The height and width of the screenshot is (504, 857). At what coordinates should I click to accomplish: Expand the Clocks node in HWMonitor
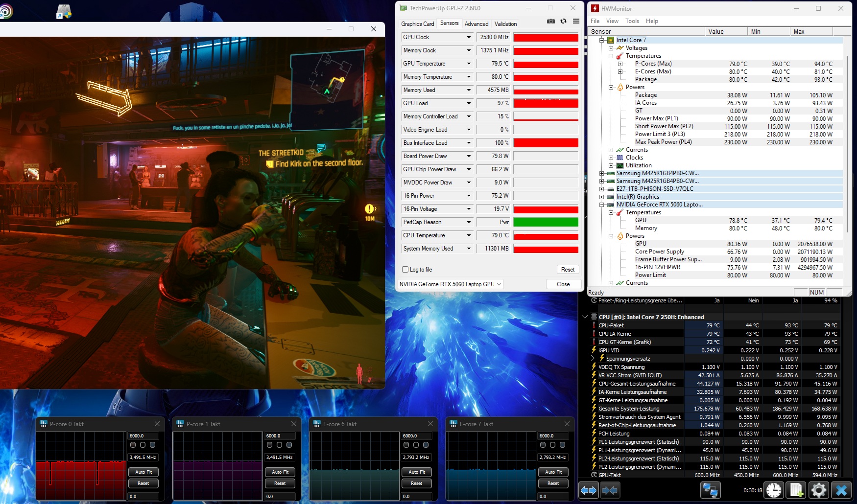coord(611,158)
